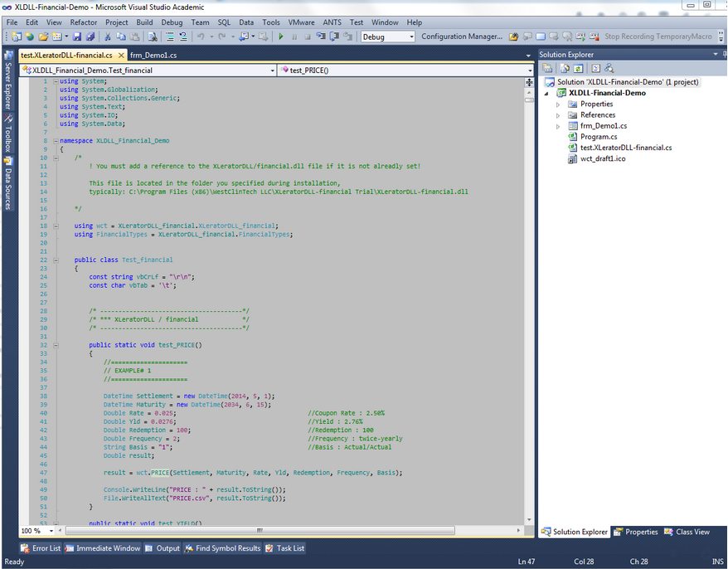Click the Step Over icon

pos(334,36)
